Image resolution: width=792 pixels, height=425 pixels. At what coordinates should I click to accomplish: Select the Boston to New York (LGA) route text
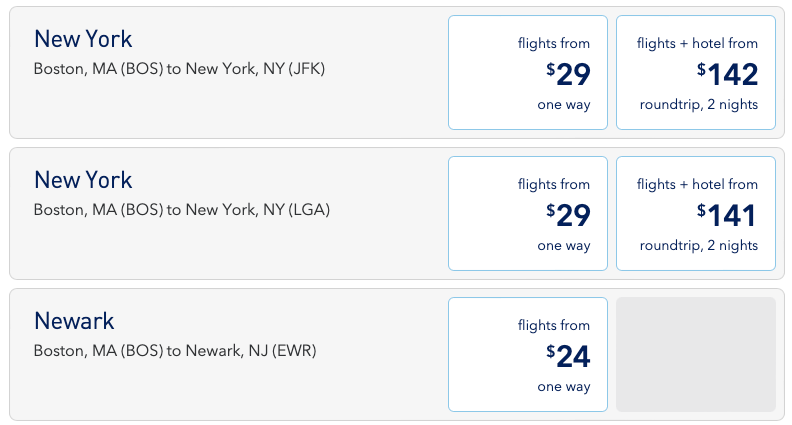tap(181, 210)
